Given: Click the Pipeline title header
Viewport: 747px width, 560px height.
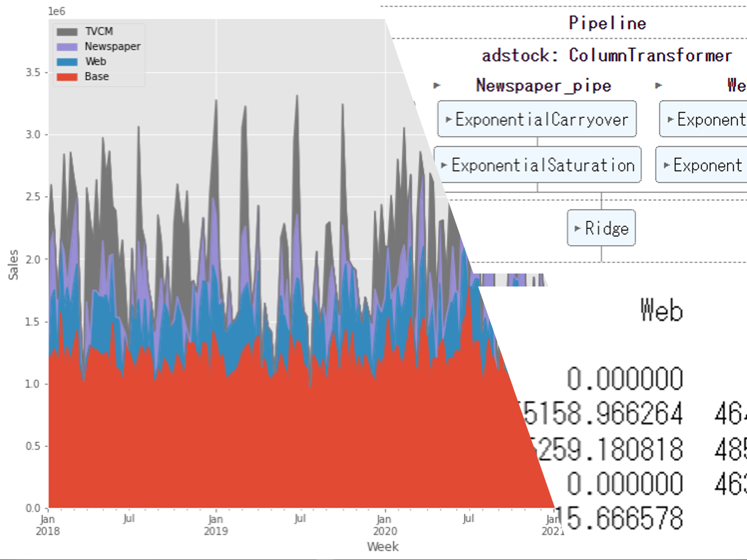Looking at the screenshot, I should (607, 23).
